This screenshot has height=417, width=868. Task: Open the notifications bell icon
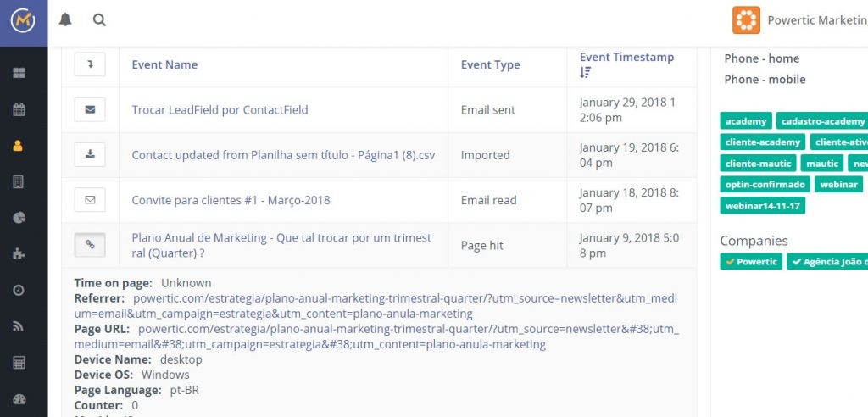(x=65, y=20)
